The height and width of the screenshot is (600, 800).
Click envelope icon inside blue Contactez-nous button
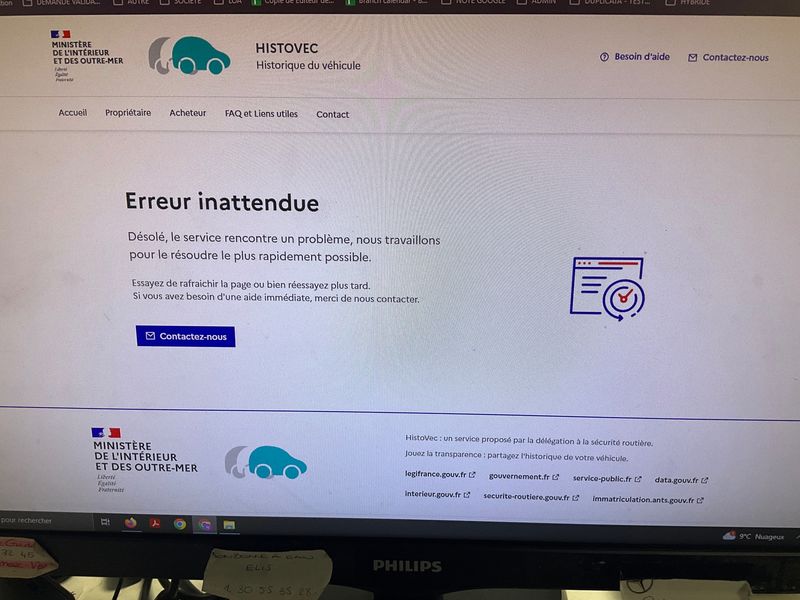150,336
